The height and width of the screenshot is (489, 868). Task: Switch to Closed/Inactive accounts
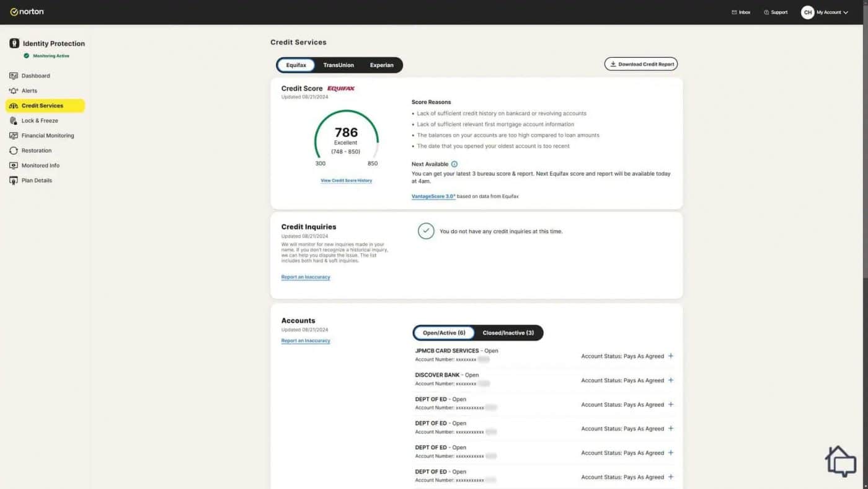pos(508,333)
